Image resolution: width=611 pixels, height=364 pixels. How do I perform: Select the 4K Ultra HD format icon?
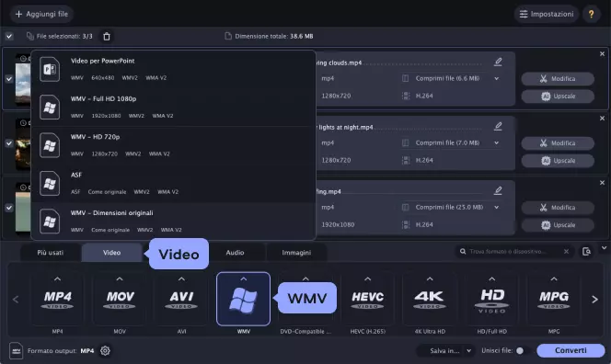430,300
